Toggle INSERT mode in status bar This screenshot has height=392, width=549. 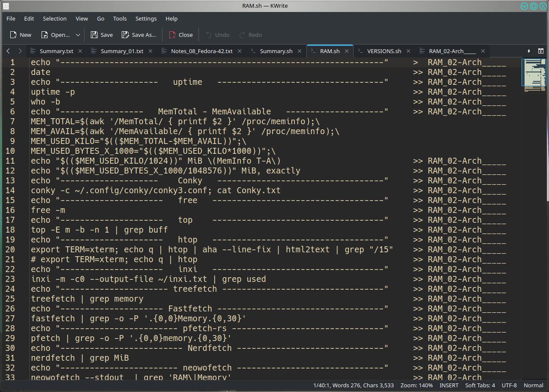pyautogui.click(x=449, y=385)
